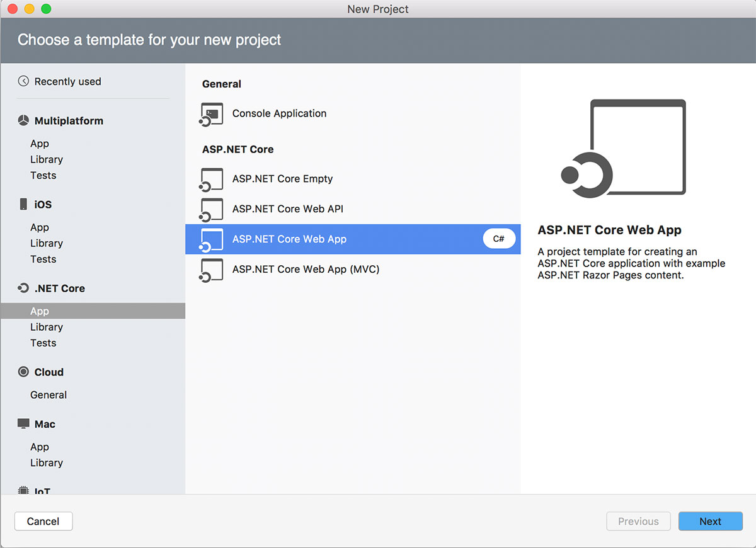Click the ASP.NET Core Web API icon
The height and width of the screenshot is (548, 756).
tap(212, 210)
